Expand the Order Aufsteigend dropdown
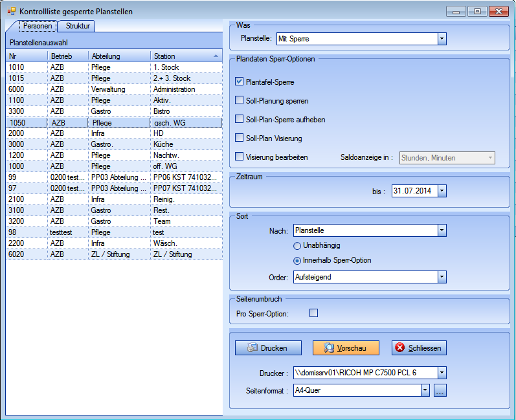Screen dimensions: 516x420 [442, 277]
